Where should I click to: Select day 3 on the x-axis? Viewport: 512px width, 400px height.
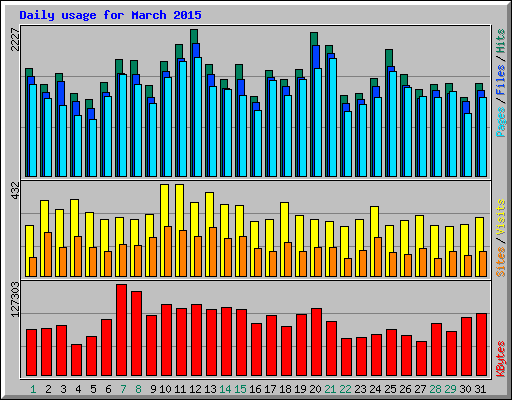point(63,389)
